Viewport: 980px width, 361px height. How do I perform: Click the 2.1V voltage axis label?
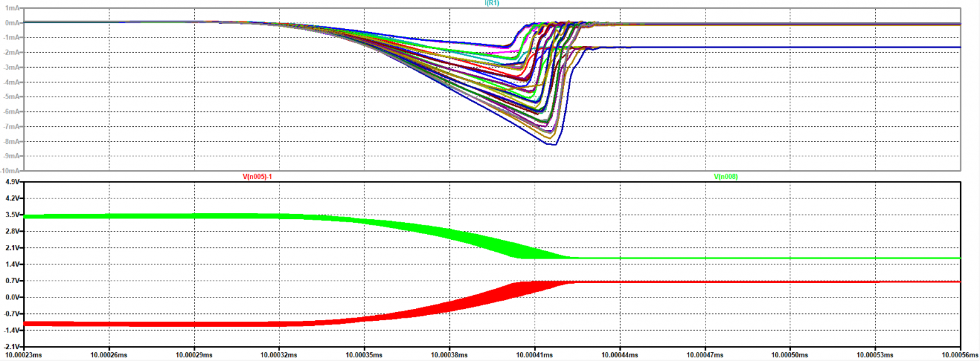13,247
